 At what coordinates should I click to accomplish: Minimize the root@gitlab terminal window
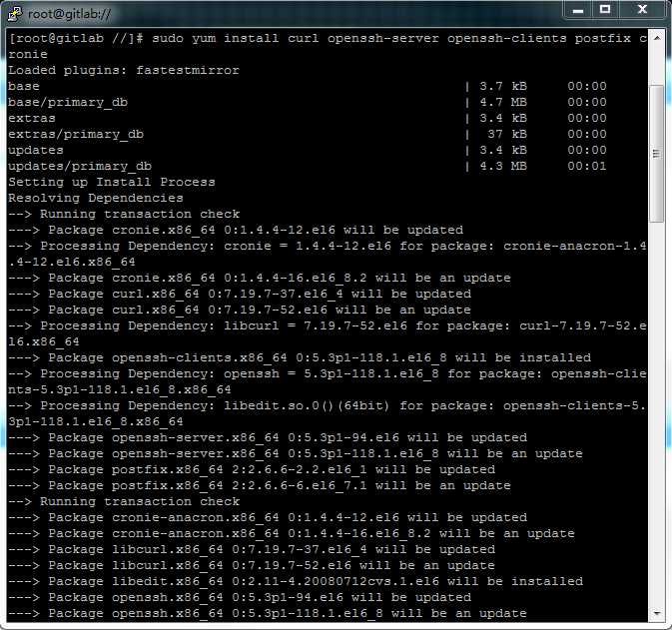(x=578, y=10)
